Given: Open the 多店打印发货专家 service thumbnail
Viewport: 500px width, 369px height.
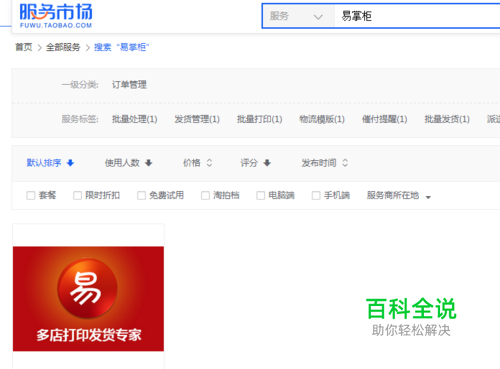Looking at the screenshot, I should tap(88, 299).
